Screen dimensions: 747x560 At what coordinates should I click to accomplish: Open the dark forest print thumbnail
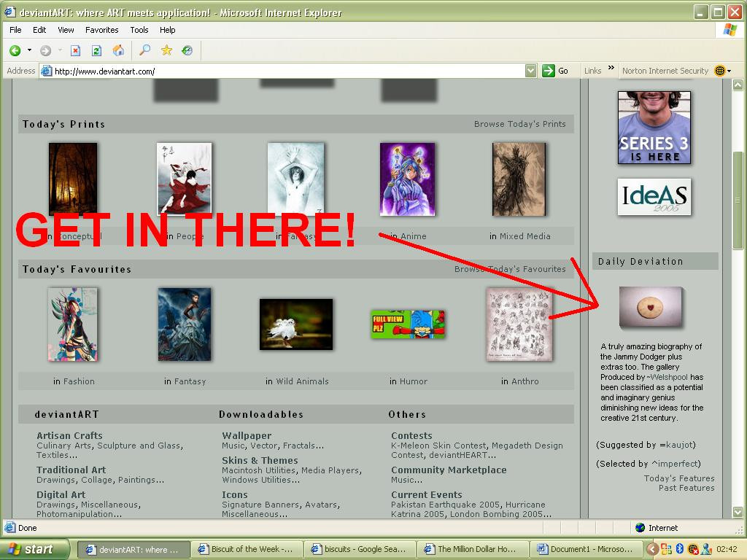[x=73, y=179]
